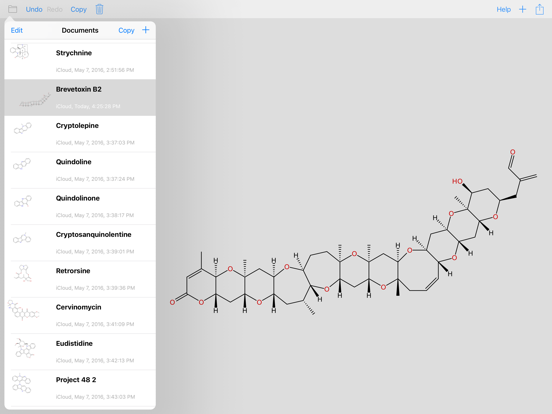This screenshot has width=552, height=414.
Task: Select the Eudistidine structure thumbnail
Action: pos(25,348)
